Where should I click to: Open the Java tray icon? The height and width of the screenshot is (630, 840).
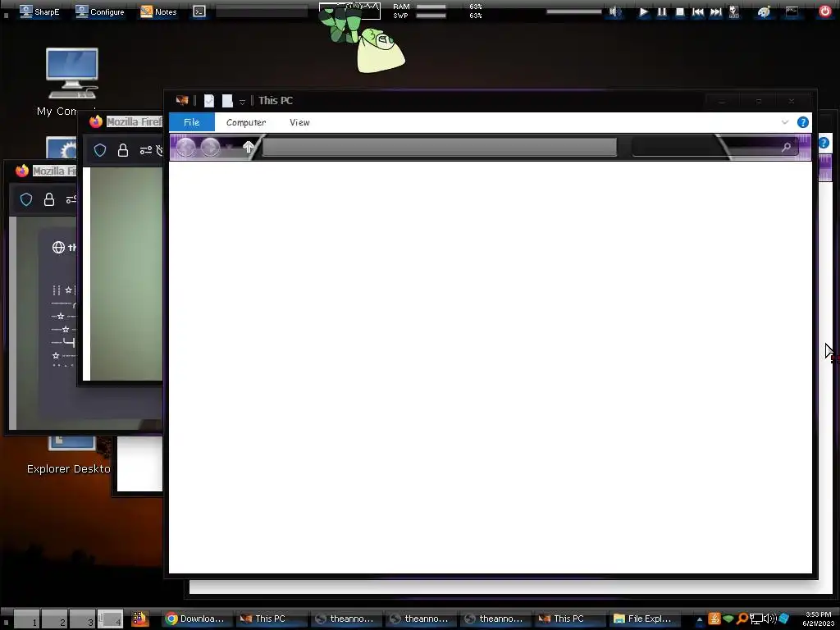point(714,619)
